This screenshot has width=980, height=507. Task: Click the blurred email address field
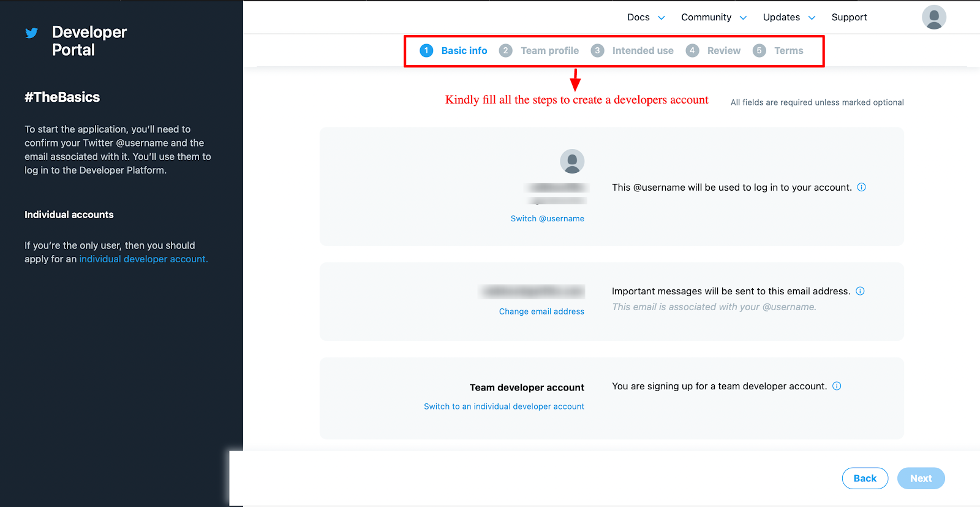click(532, 292)
